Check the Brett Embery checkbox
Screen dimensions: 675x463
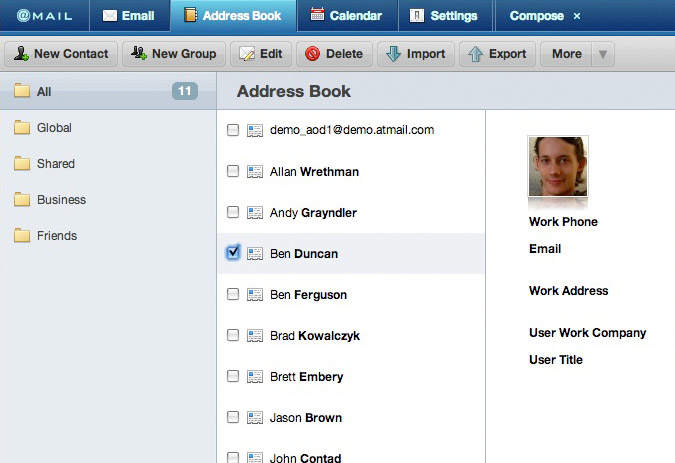pyautogui.click(x=233, y=376)
